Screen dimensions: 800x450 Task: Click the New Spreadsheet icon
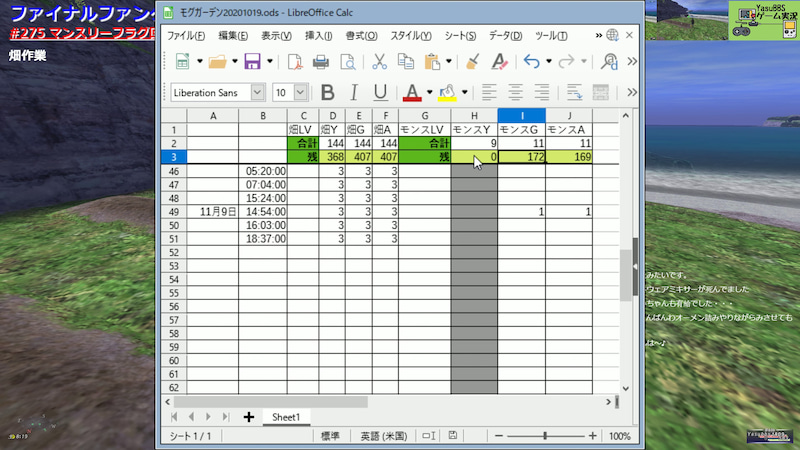pos(182,62)
